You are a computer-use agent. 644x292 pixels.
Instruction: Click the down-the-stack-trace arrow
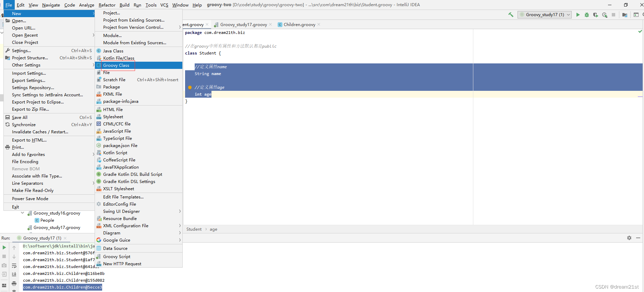click(14, 256)
